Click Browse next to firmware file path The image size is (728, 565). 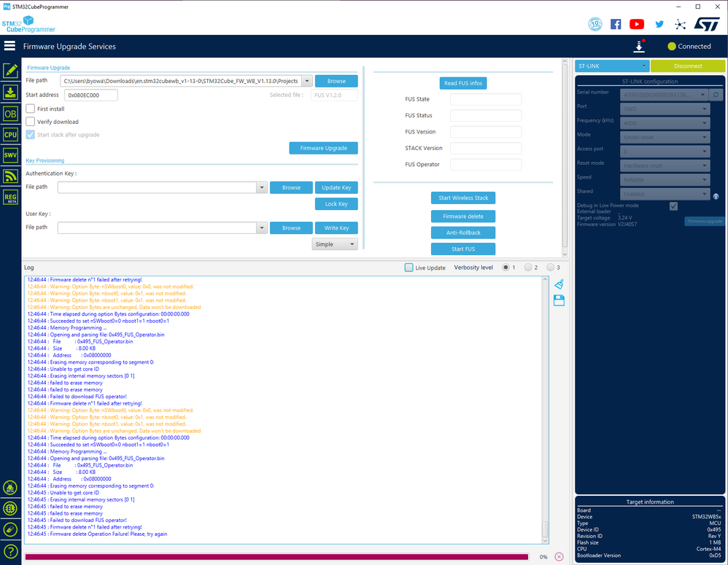coord(336,81)
